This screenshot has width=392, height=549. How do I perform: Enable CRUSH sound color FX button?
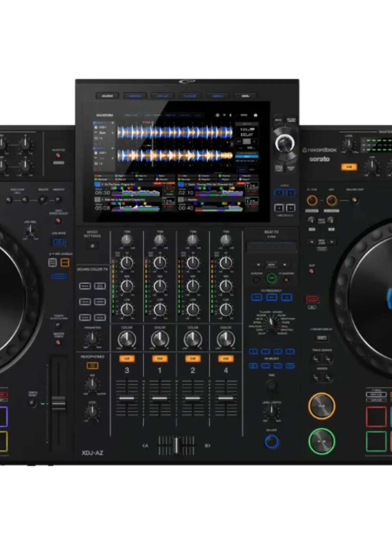[x=85, y=302]
